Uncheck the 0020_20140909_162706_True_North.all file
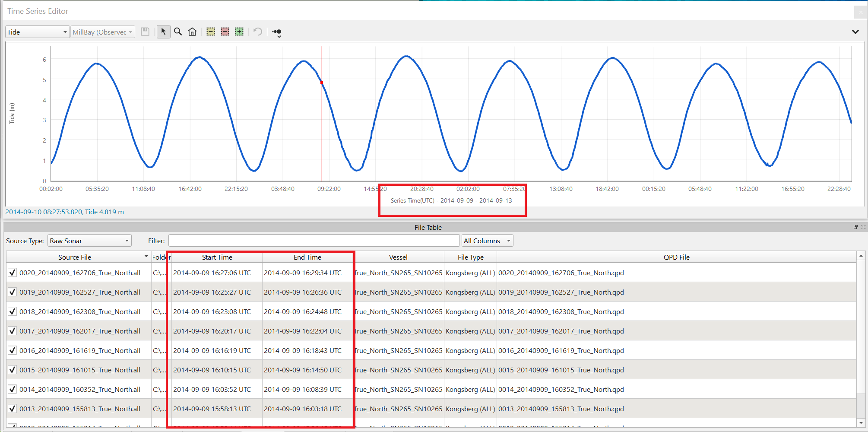868x432 pixels. coord(13,273)
